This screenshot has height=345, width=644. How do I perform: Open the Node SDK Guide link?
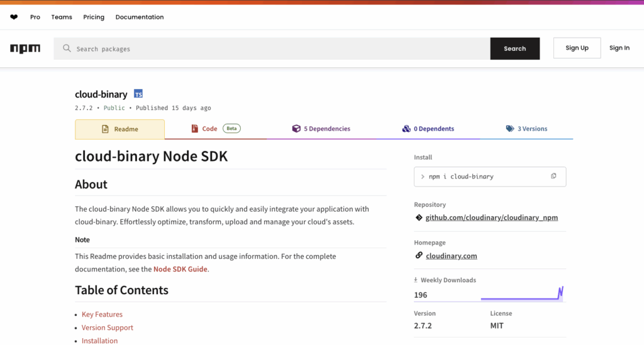[180, 269]
